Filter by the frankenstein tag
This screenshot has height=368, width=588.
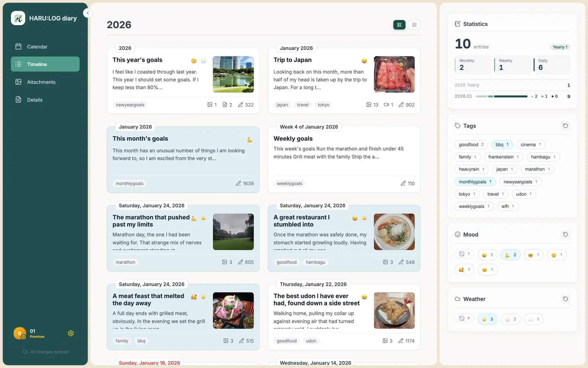pos(503,157)
